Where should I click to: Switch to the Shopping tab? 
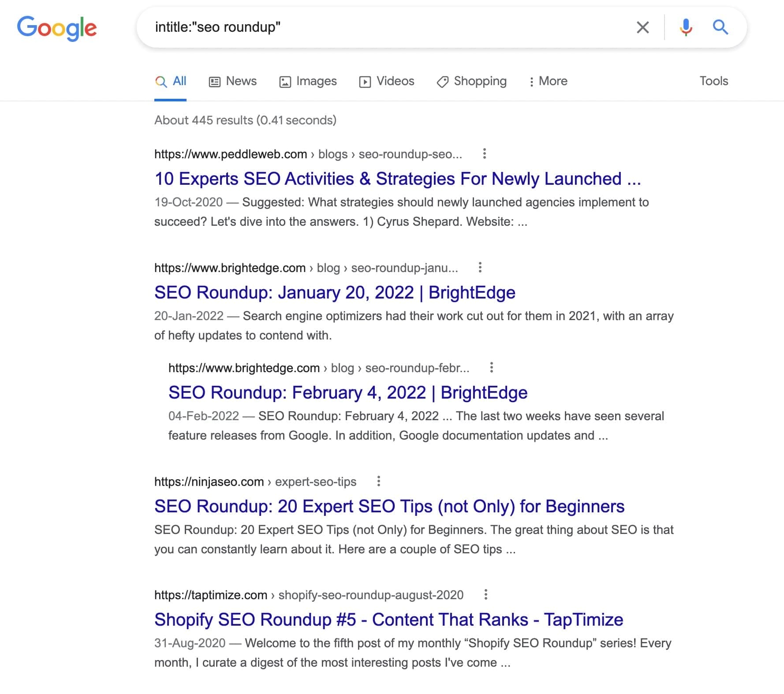(471, 81)
